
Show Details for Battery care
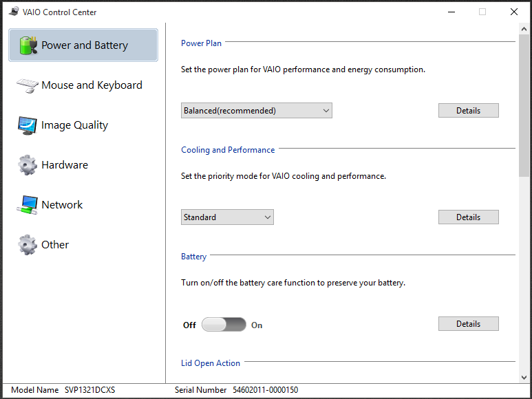pos(469,324)
